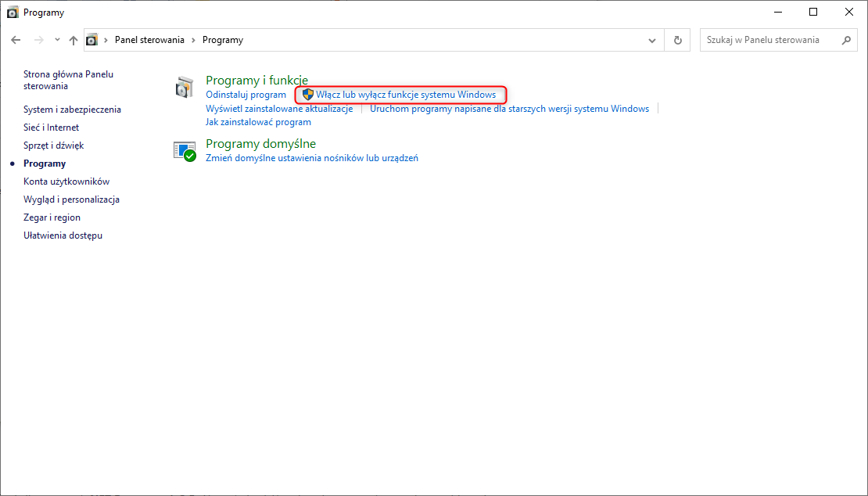868x496 pixels.
Task: Click the 'Programy i funkcje' heading
Action: 256,81
